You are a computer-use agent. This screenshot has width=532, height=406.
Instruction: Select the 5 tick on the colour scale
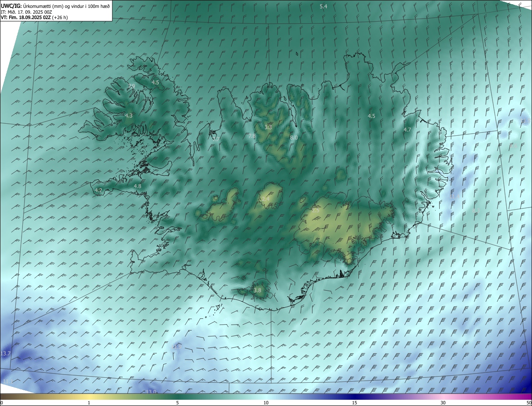click(177, 403)
